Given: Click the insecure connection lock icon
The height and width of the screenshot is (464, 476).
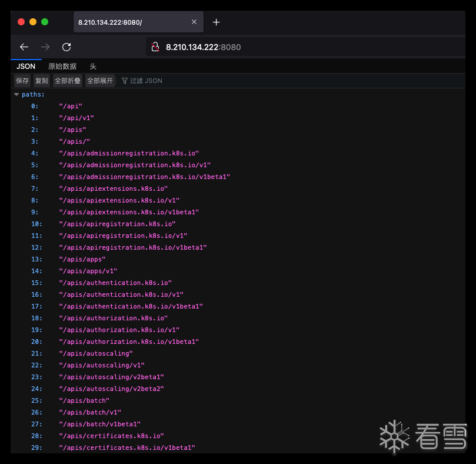Looking at the screenshot, I should [x=155, y=47].
